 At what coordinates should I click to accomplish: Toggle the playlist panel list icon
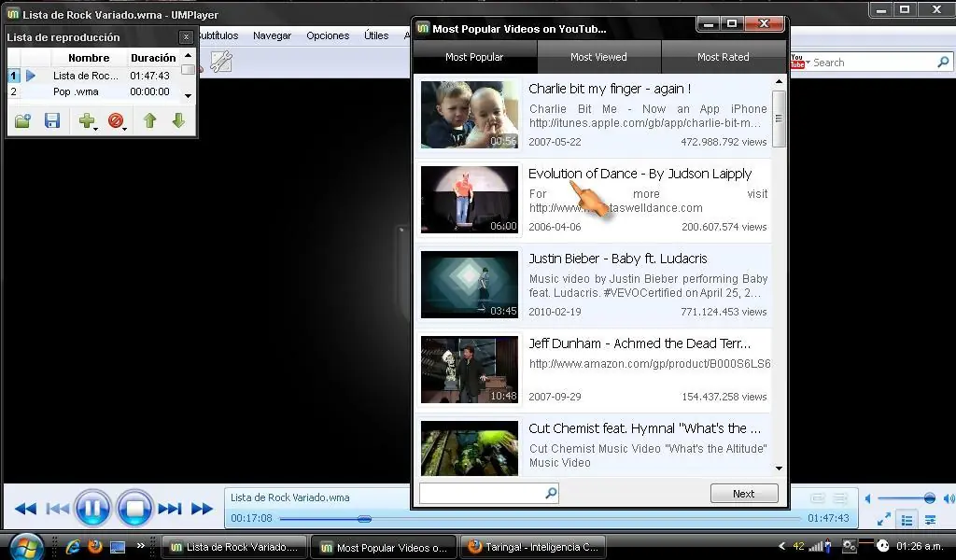[907, 520]
